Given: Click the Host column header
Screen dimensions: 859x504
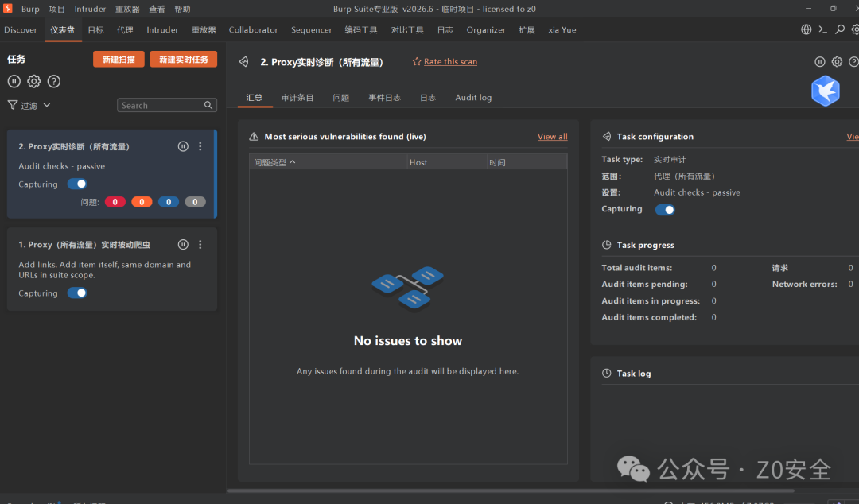Looking at the screenshot, I should pos(447,162).
